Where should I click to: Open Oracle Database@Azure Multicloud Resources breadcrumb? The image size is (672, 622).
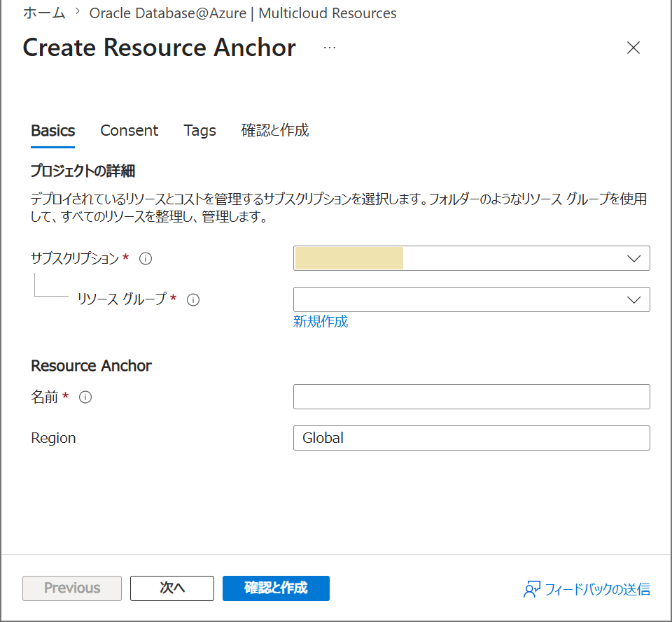243,13
